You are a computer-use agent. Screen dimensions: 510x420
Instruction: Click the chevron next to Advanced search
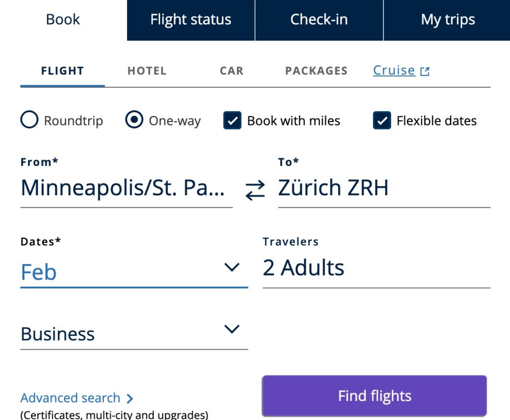pyautogui.click(x=129, y=398)
